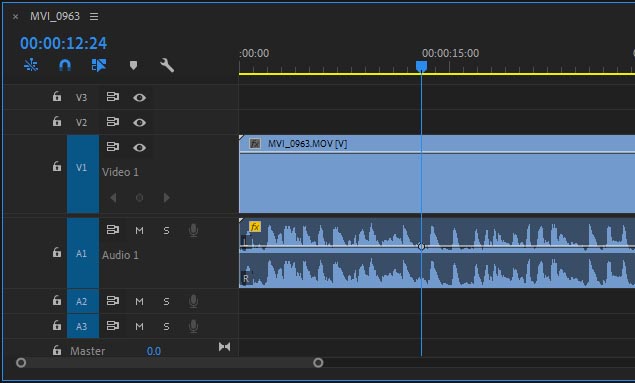Solo track A3
Image resolution: width=635 pixels, height=383 pixels.
[166, 326]
